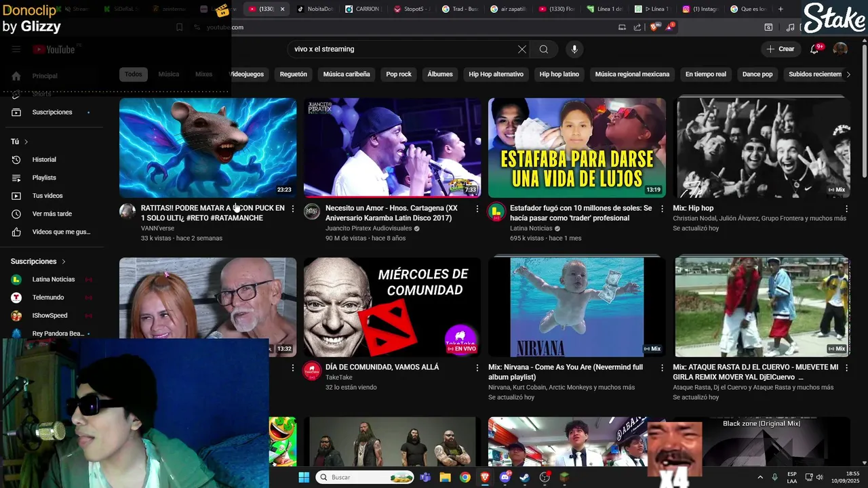Open the Estafaba para darse thumbnail
The height and width of the screenshot is (488, 868).
coord(577,148)
